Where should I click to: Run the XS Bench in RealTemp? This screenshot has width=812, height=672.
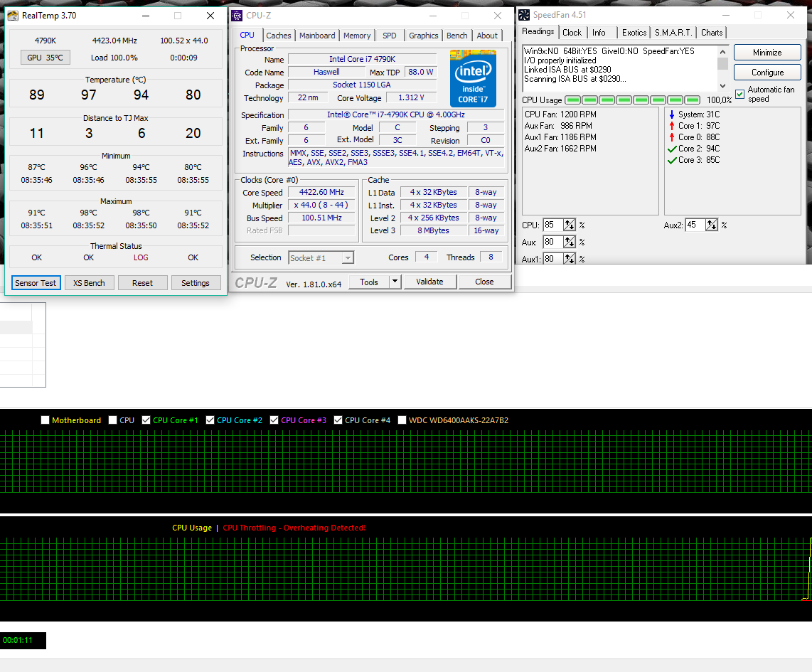[89, 283]
